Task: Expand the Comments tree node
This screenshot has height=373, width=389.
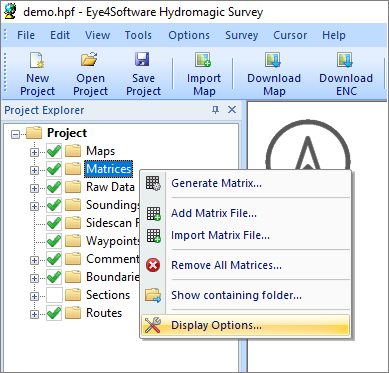Action: pos(34,260)
